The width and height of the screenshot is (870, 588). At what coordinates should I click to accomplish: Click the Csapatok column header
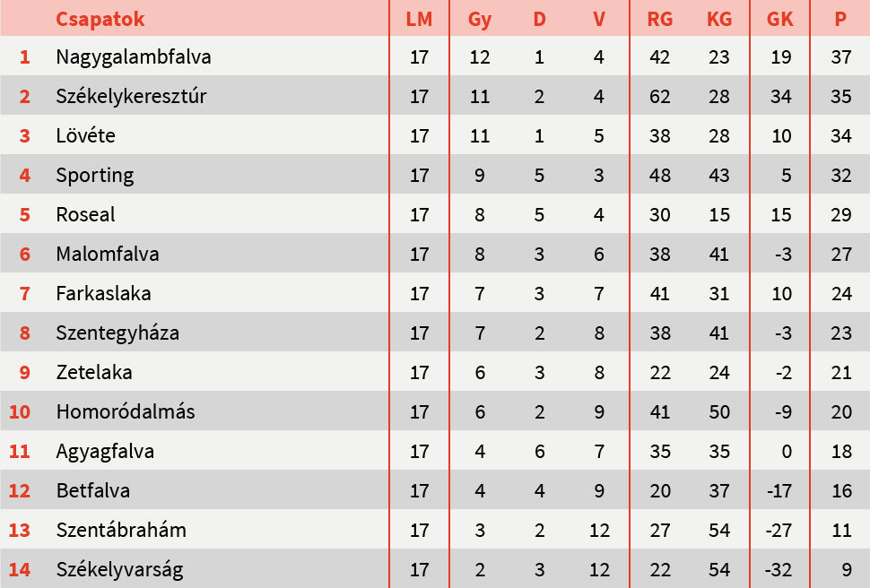(100, 19)
